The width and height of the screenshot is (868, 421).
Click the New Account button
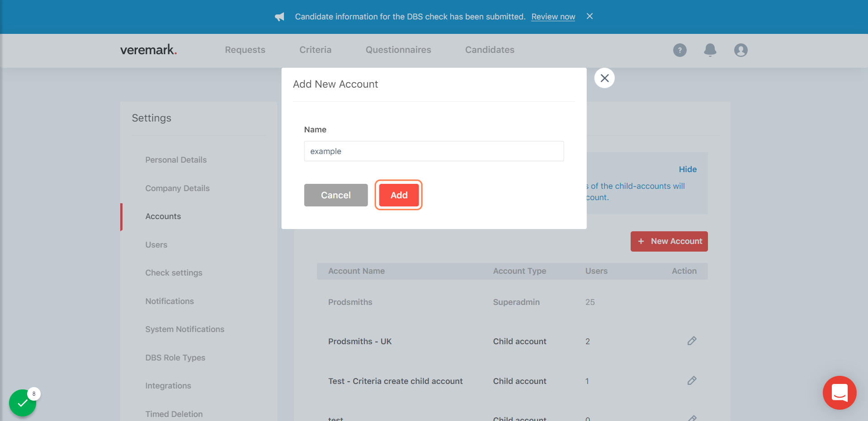pyautogui.click(x=669, y=241)
